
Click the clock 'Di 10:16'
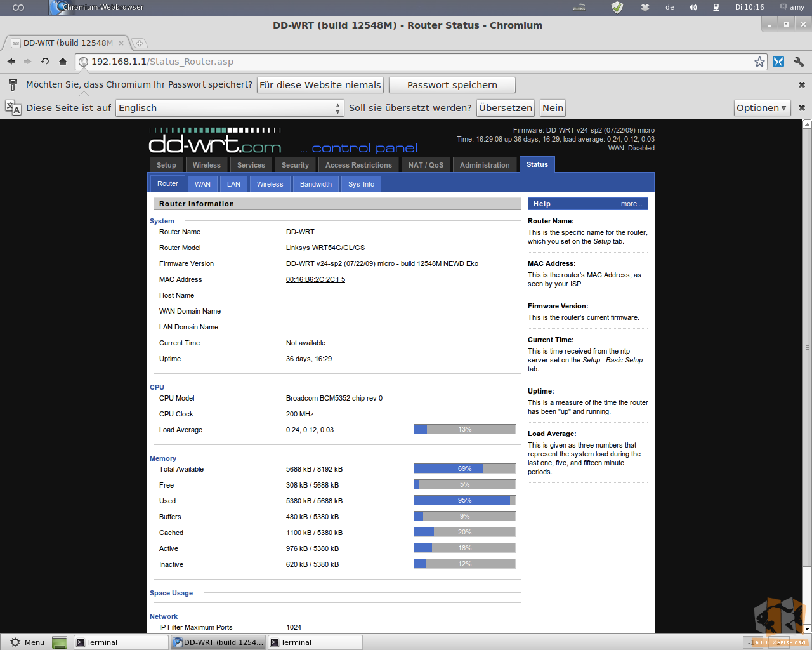tap(749, 7)
